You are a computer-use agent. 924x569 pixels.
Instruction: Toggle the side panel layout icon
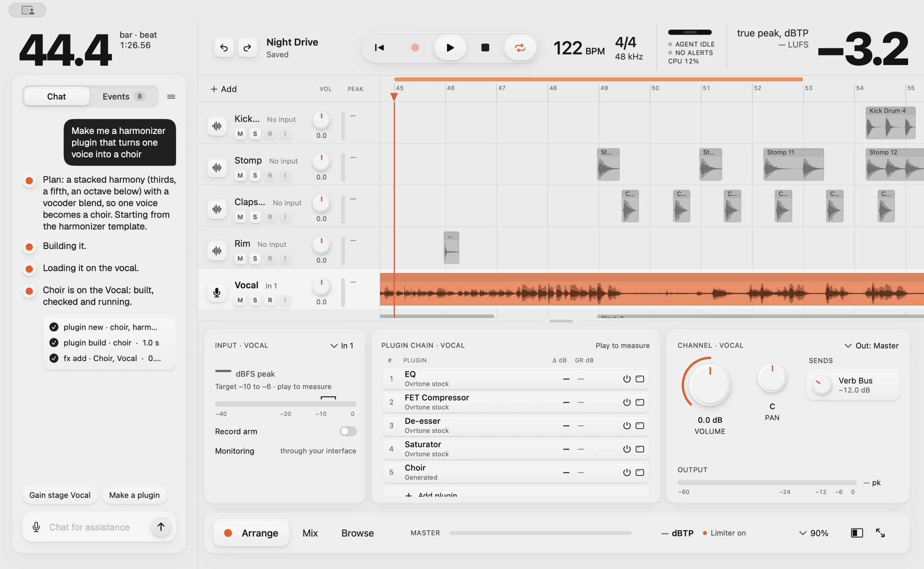click(857, 533)
